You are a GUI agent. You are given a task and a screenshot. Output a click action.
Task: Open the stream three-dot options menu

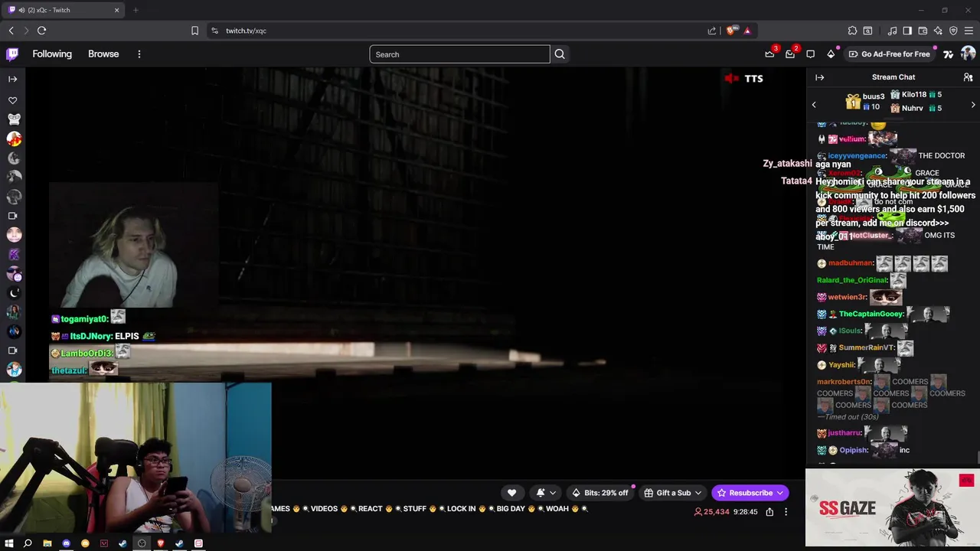point(786,512)
